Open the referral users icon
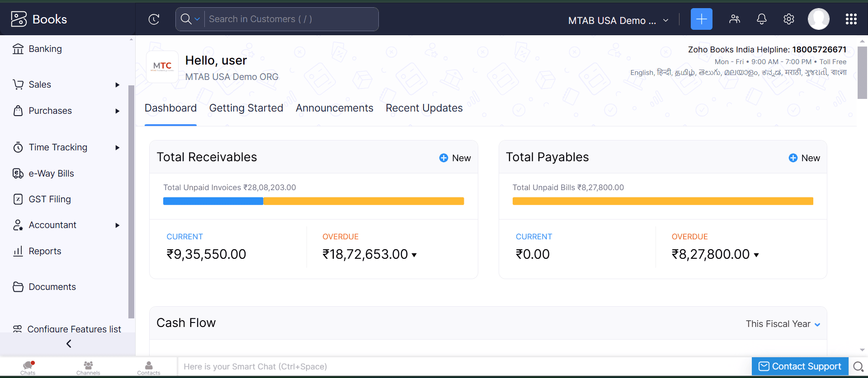Screen dimensions: 868x378 click(x=735, y=19)
